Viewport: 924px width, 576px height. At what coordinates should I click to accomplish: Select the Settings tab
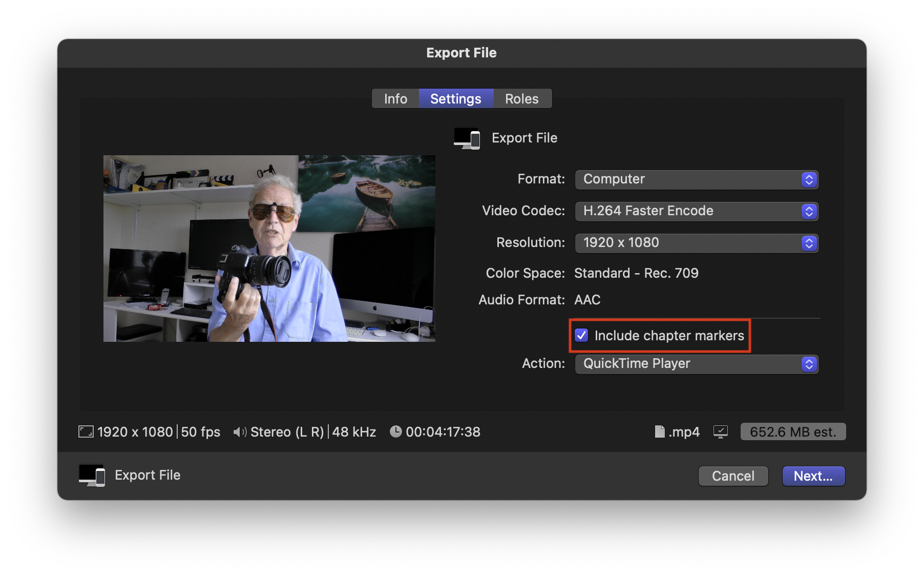(x=456, y=98)
